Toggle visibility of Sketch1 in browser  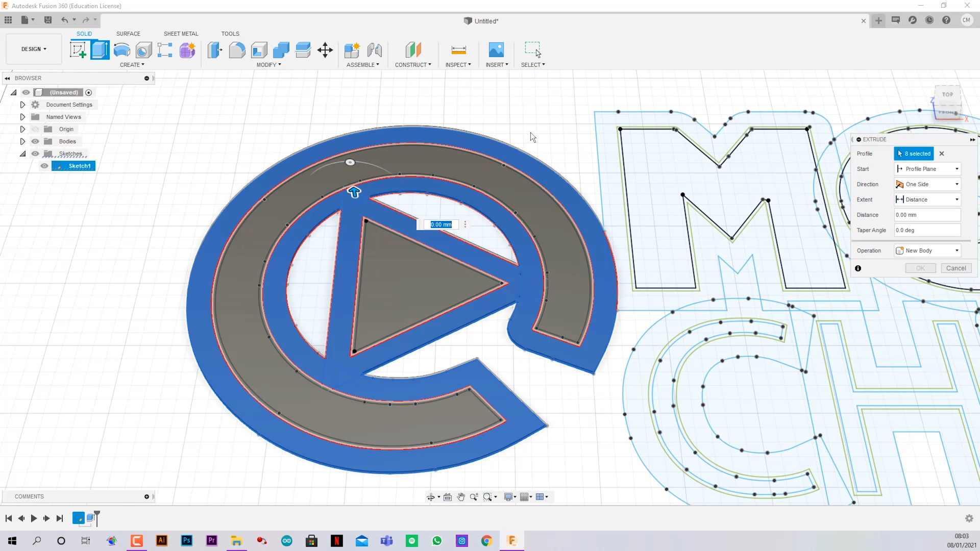[x=44, y=165]
